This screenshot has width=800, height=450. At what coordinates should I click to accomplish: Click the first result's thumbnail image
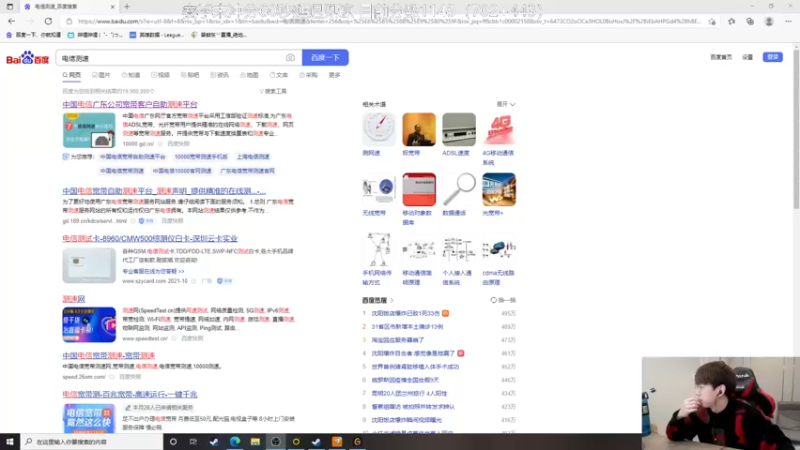[89, 130]
